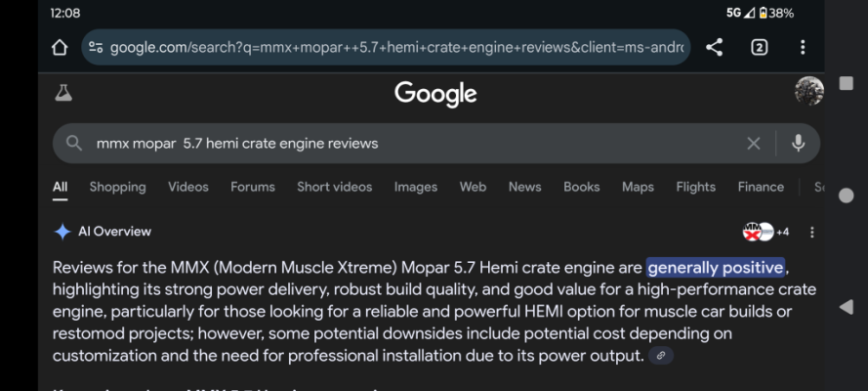Image resolution: width=868 pixels, height=391 pixels.
Task: Click link chip after AI Overview paragraph
Action: coord(660,356)
